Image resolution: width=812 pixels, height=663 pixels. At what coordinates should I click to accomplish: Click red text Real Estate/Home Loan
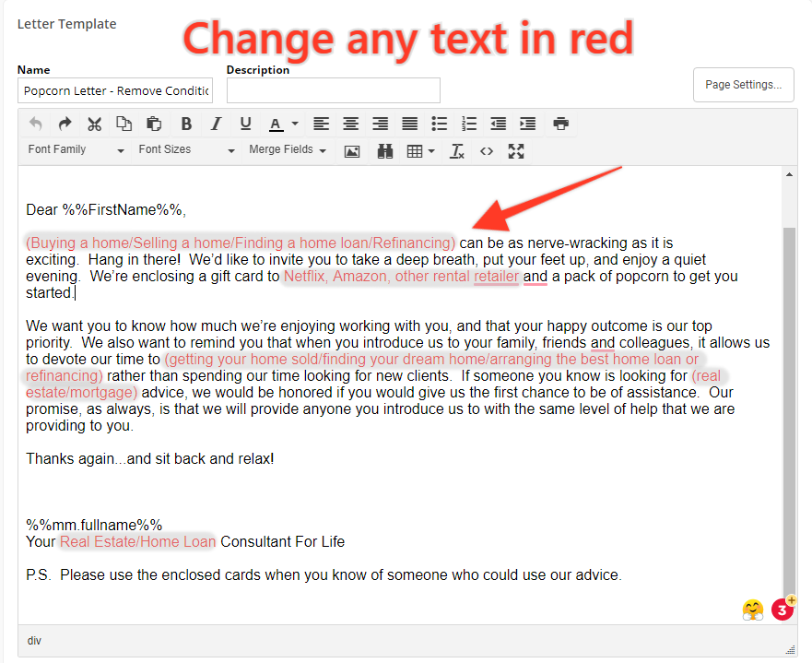tap(137, 542)
